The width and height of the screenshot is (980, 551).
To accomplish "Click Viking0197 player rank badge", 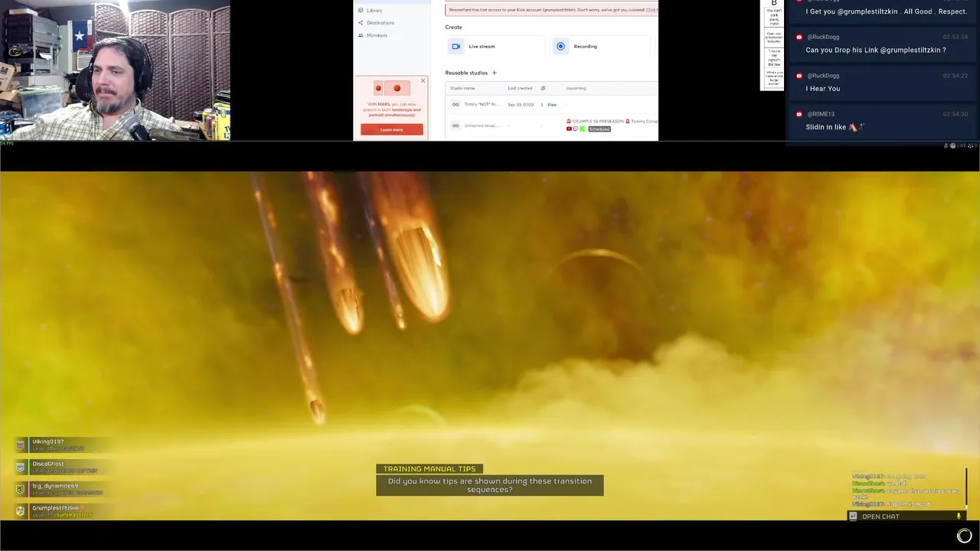I will coord(21,445).
